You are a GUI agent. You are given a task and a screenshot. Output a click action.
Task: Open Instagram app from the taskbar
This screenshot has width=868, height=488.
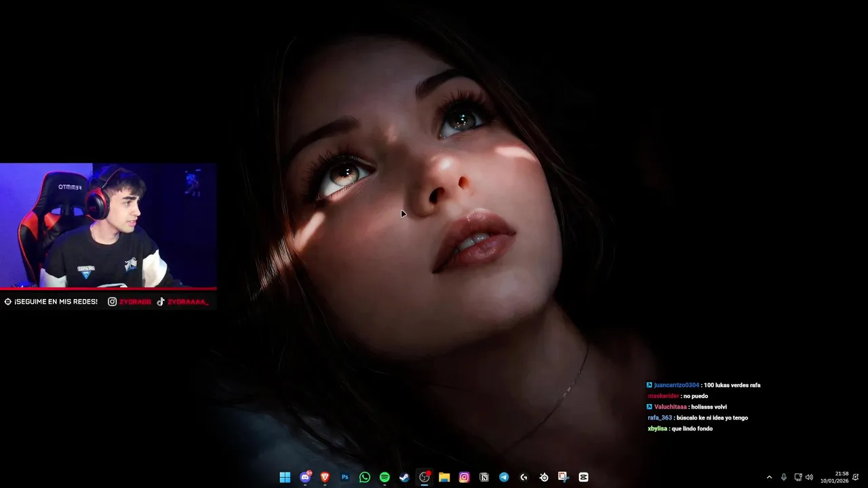464,477
